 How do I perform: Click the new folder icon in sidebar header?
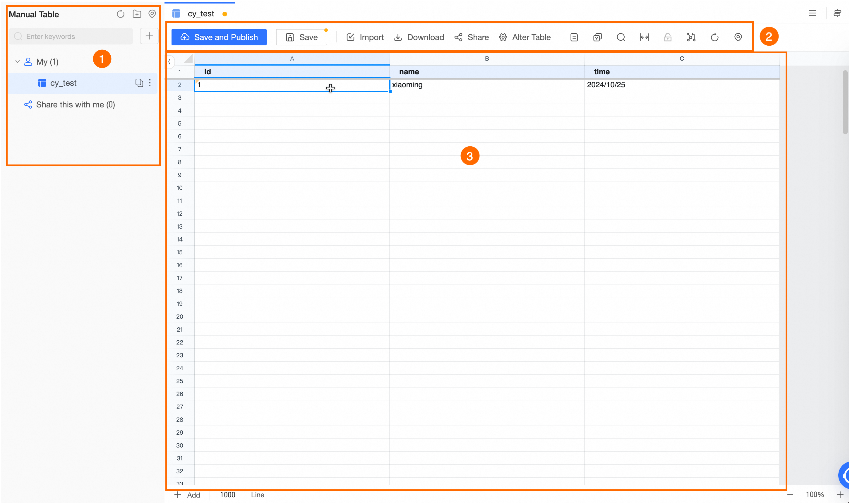(x=137, y=14)
